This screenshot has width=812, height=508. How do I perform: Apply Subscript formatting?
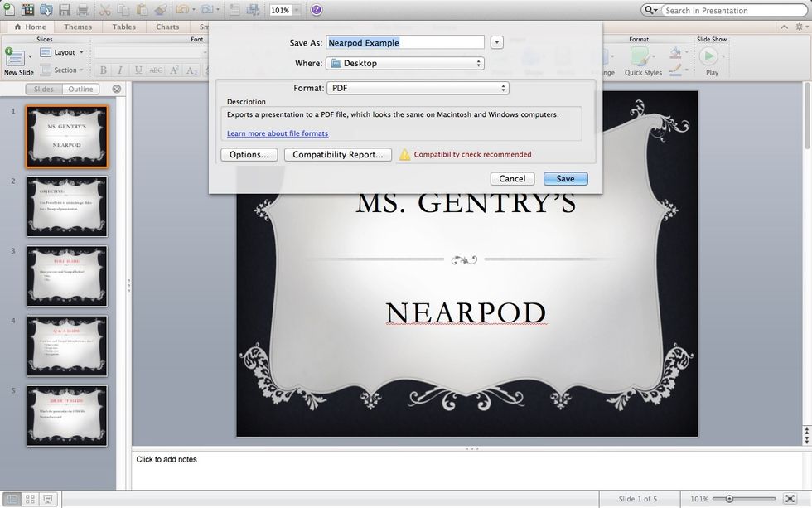tap(191, 70)
